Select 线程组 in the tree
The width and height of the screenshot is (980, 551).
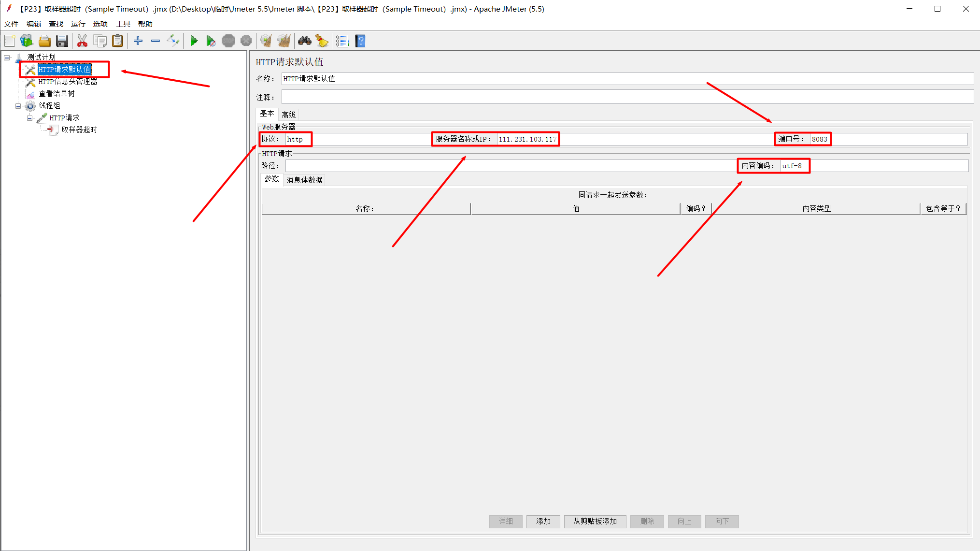(x=49, y=106)
